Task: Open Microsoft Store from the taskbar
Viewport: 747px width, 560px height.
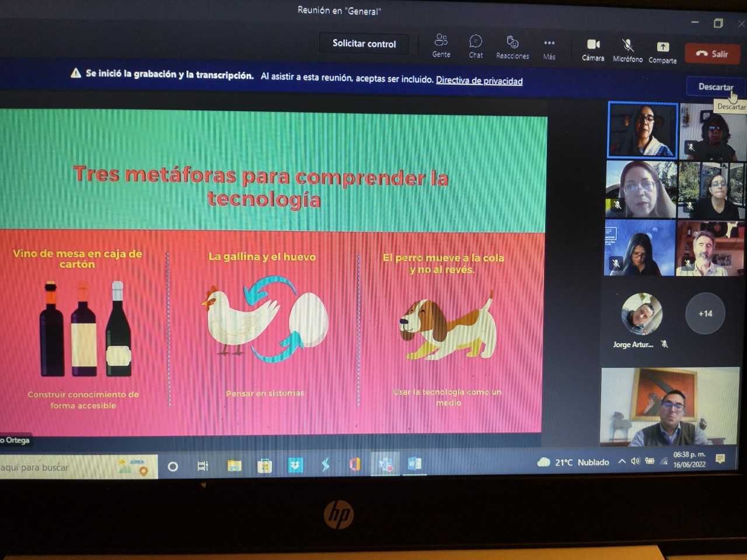Action: [265, 466]
